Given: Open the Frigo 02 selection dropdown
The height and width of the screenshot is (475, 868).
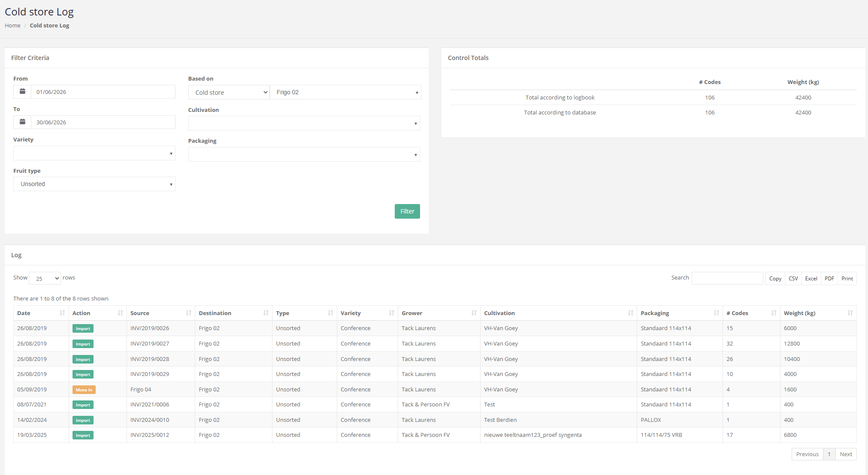Looking at the screenshot, I should pyautogui.click(x=345, y=92).
